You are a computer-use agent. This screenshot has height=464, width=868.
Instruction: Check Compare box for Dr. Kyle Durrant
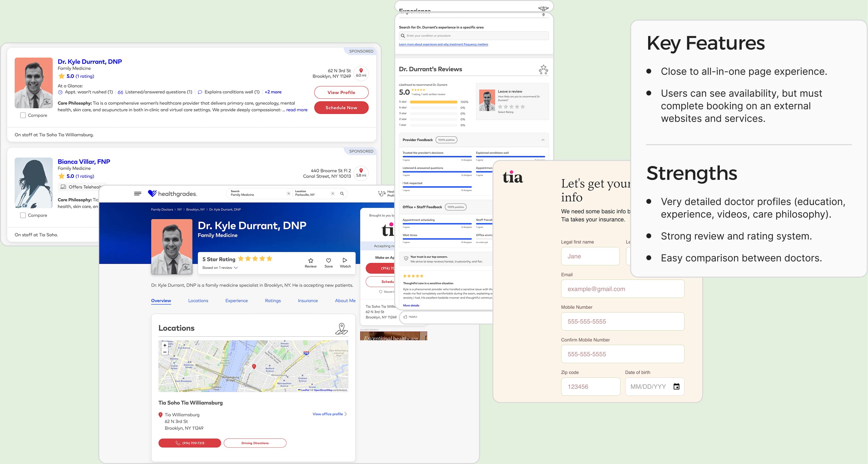tap(23, 115)
